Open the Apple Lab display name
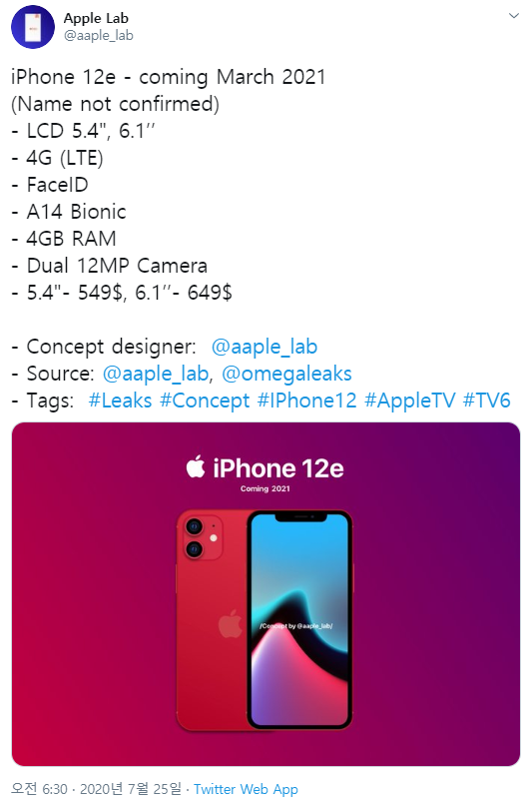Viewport: 532px width, 808px height. pyautogui.click(x=96, y=18)
